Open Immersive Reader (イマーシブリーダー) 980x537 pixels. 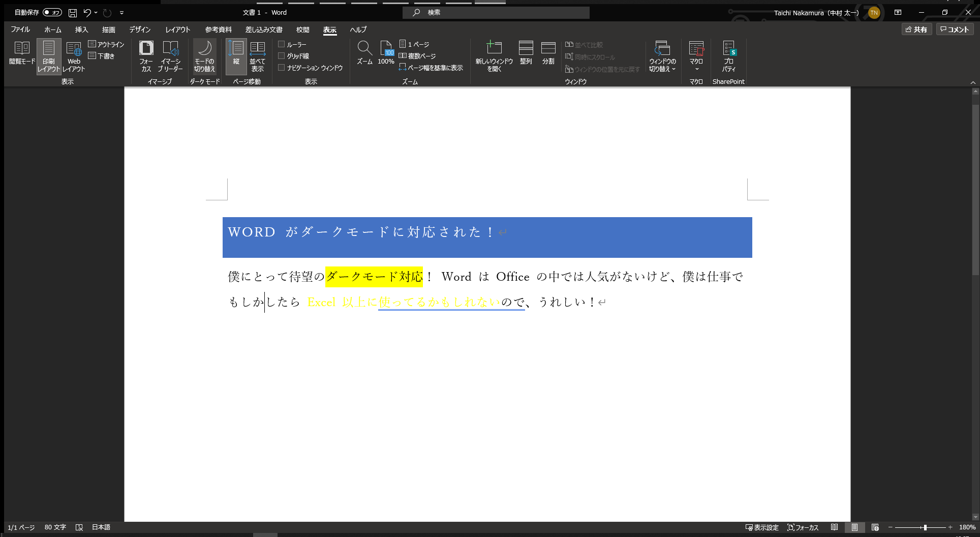[x=170, y=56]
